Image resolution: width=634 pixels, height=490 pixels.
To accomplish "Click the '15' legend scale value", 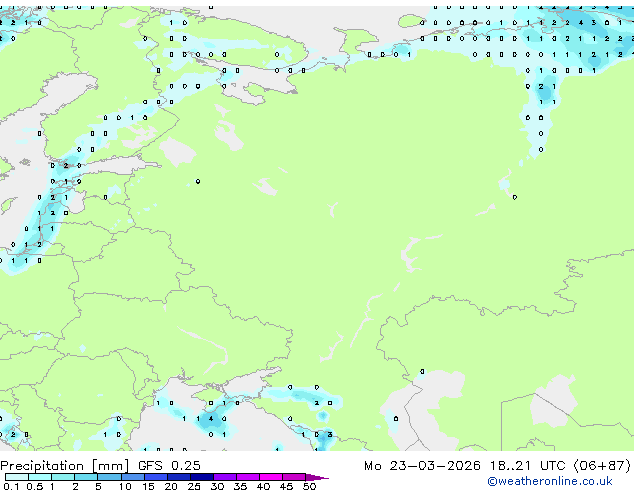I will 148,486.
